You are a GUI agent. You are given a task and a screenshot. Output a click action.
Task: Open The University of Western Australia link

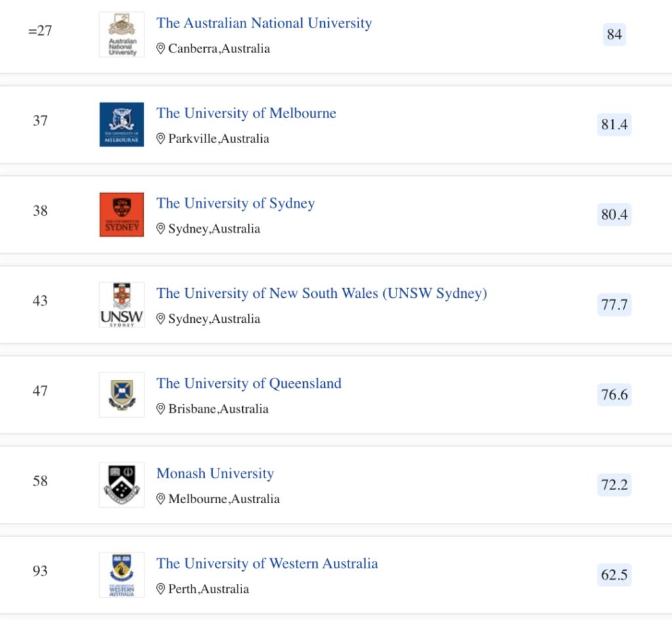[x=267, y=564]
